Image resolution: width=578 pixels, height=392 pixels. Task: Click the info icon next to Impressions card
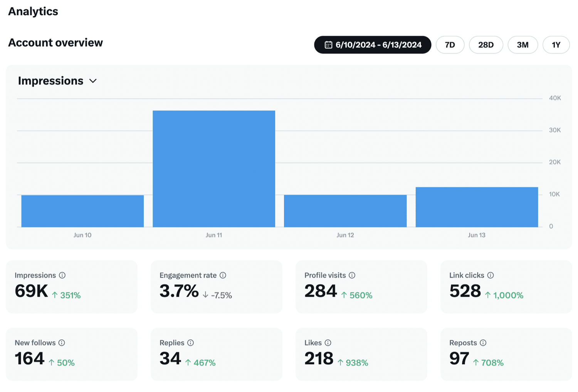coord(62,275)
